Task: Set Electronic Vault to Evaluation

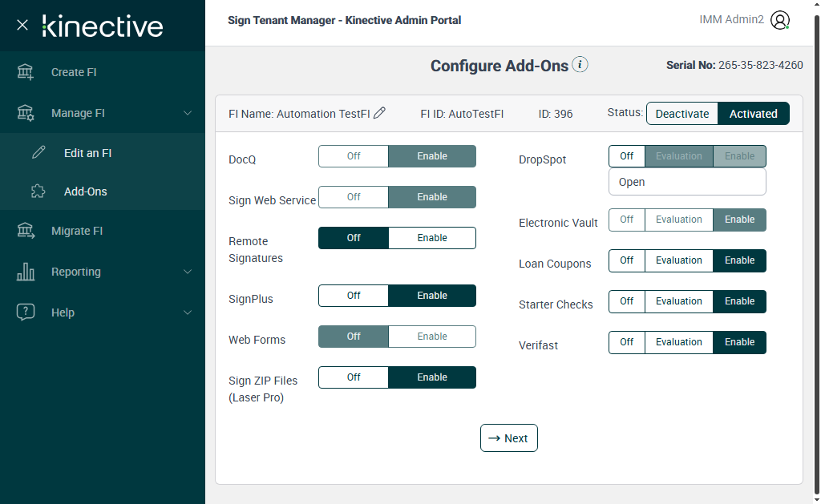Action: point(678,220)
